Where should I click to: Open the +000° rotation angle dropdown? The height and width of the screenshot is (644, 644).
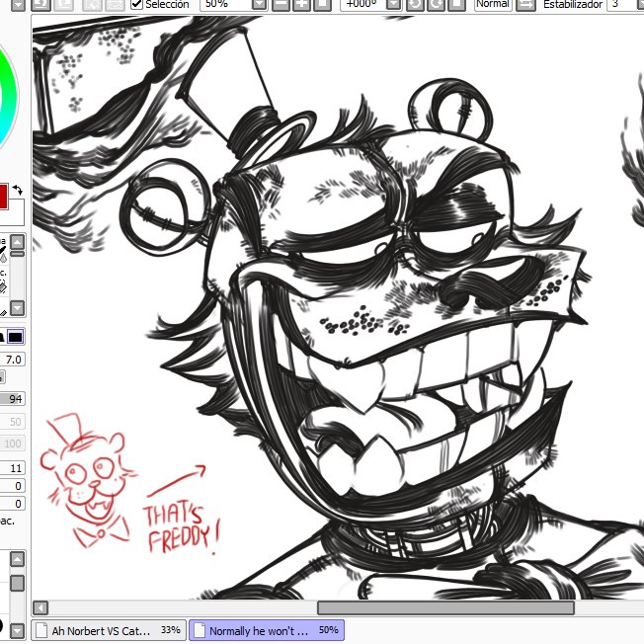pyautogui.click(x=393, y=5)
